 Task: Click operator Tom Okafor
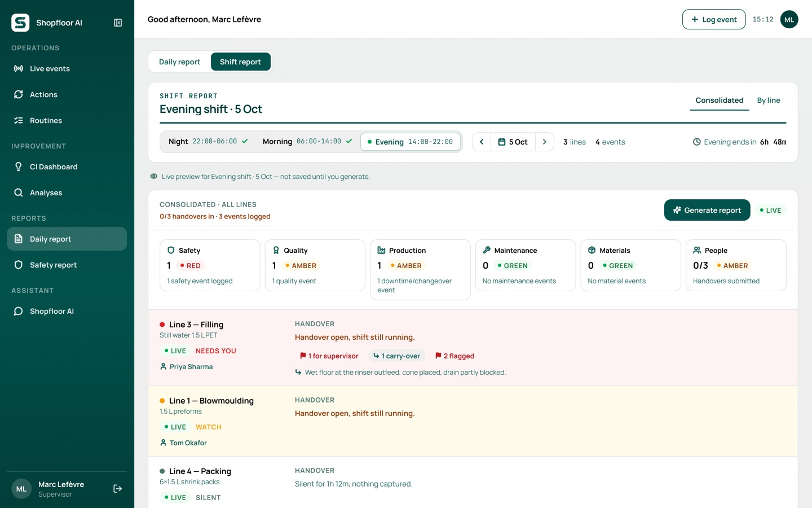(183, 443)
